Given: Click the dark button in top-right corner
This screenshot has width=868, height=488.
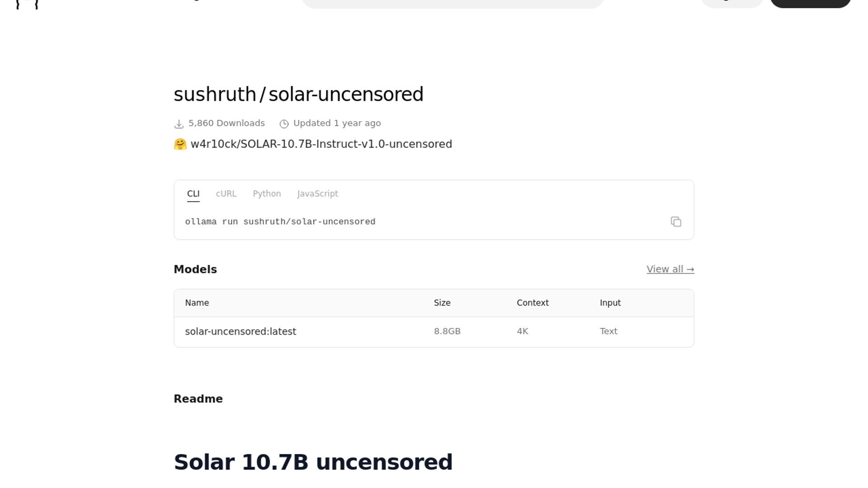Looking at the screenshot, I should point(810,3).
